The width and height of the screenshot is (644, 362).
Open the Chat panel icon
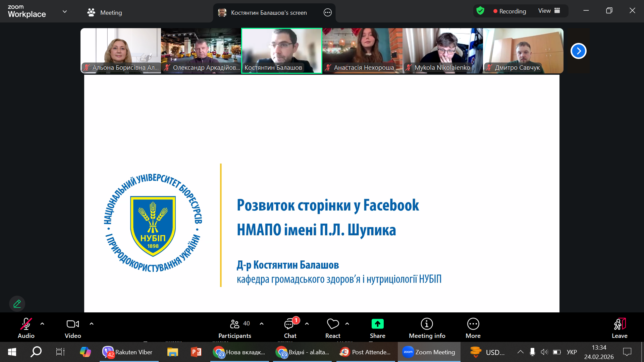[289, 324]
